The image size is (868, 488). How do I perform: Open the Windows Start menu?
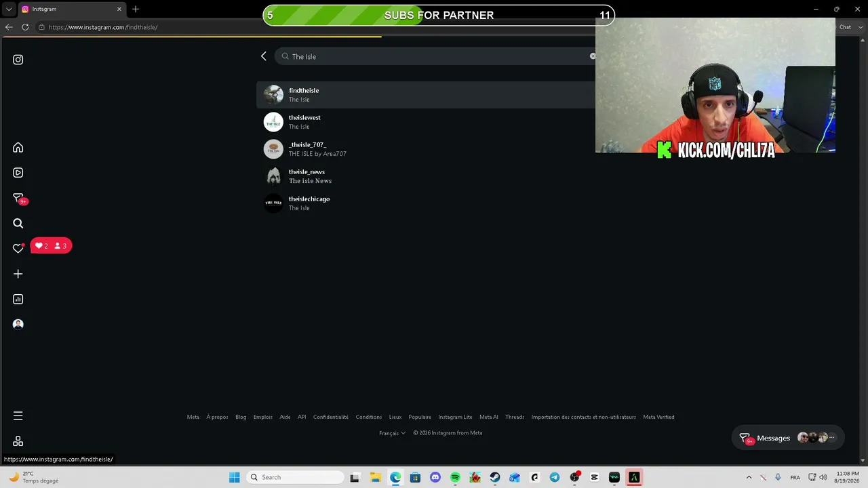(x=234, y=477)
